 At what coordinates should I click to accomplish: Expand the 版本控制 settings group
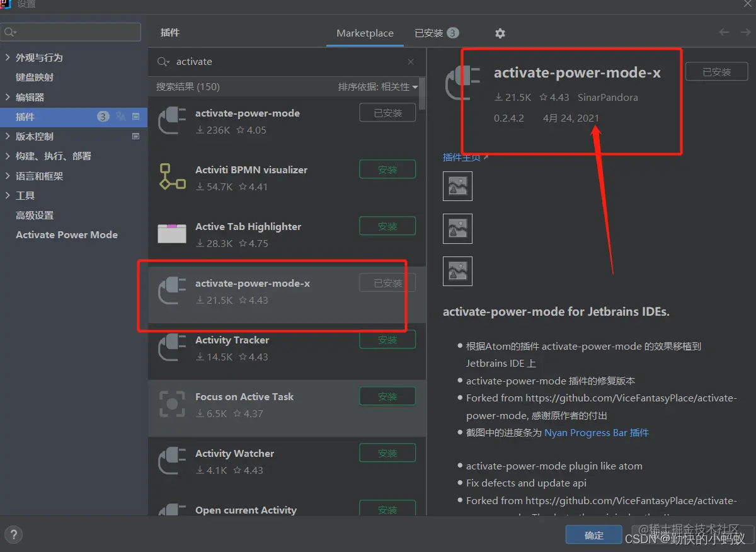[x=8, y=136]
